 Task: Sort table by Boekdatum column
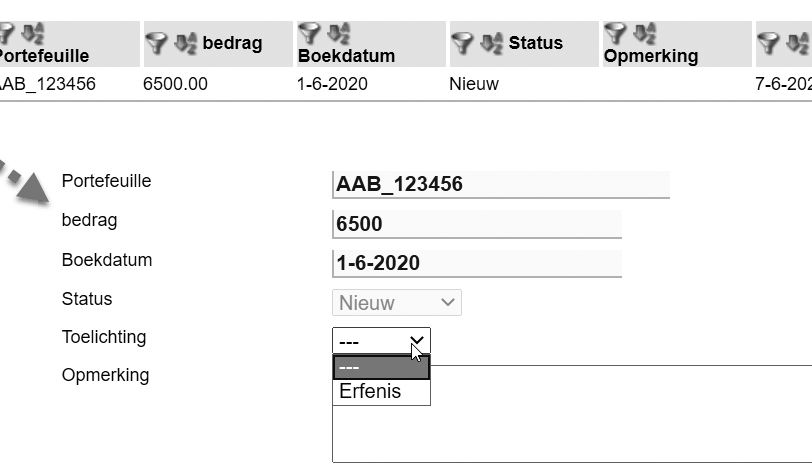[x=339, y=33]
